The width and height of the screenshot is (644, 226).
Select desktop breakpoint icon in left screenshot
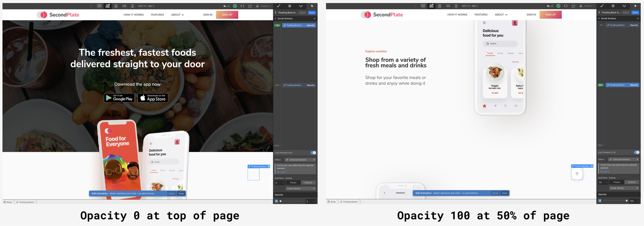click(99, 6)
